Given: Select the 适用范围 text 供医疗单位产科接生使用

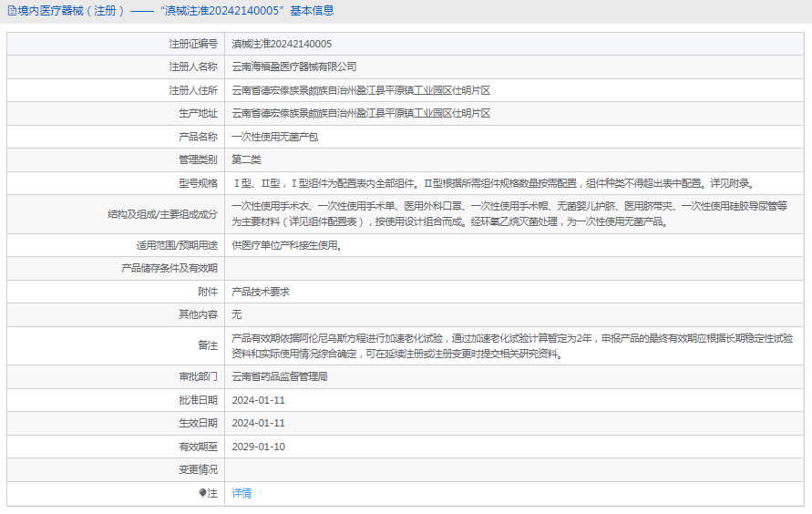Looking at the screenshot, I should point(287,245).
